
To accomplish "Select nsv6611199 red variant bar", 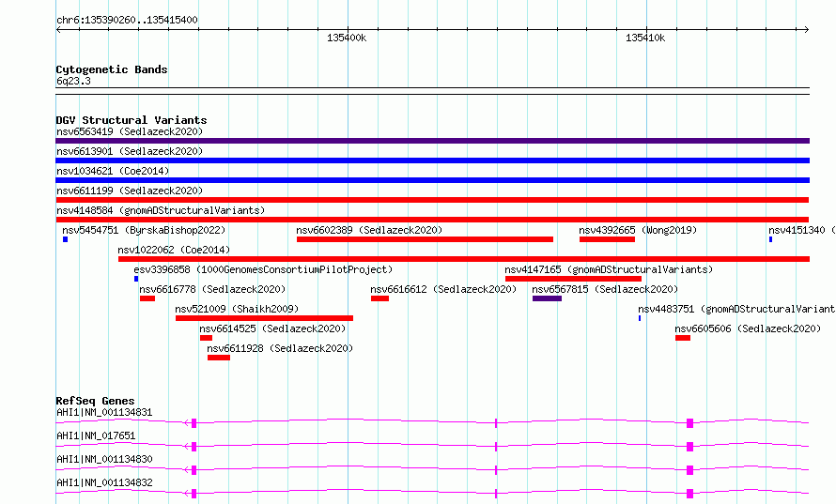I will 432,200.
